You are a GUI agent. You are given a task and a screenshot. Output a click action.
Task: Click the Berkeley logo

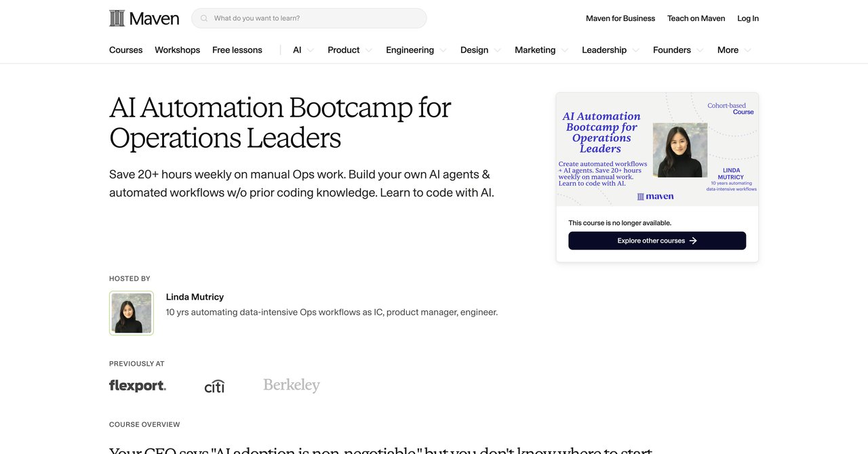point(292,386)
